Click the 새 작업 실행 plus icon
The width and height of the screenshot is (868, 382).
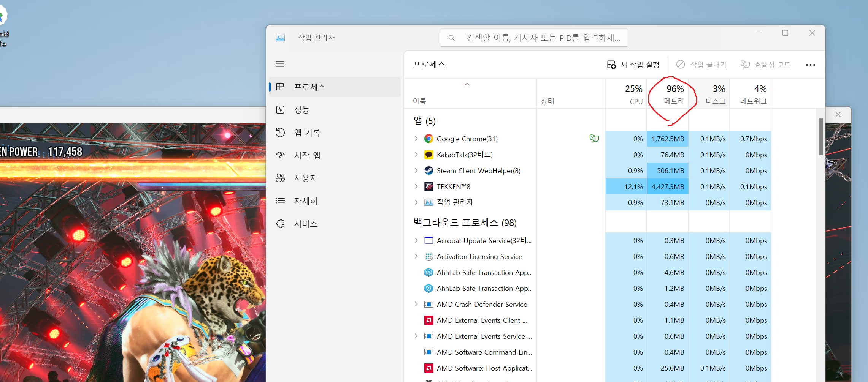pyautogui.click(x=611, y=65)
